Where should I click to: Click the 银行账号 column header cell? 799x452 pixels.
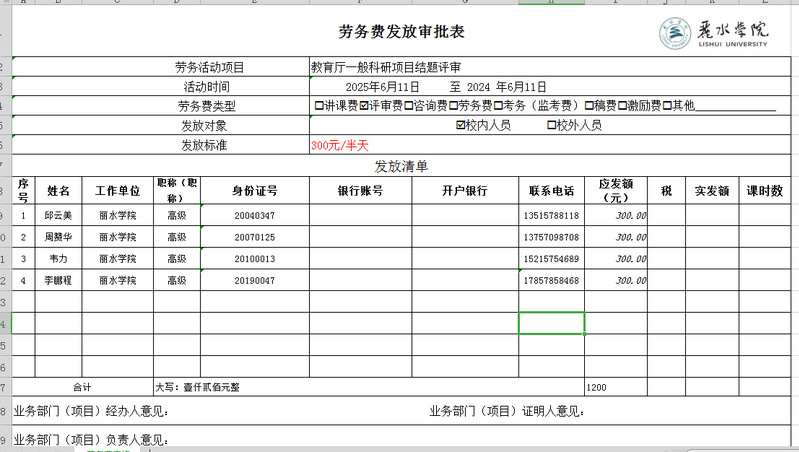[x=360, y=191]
